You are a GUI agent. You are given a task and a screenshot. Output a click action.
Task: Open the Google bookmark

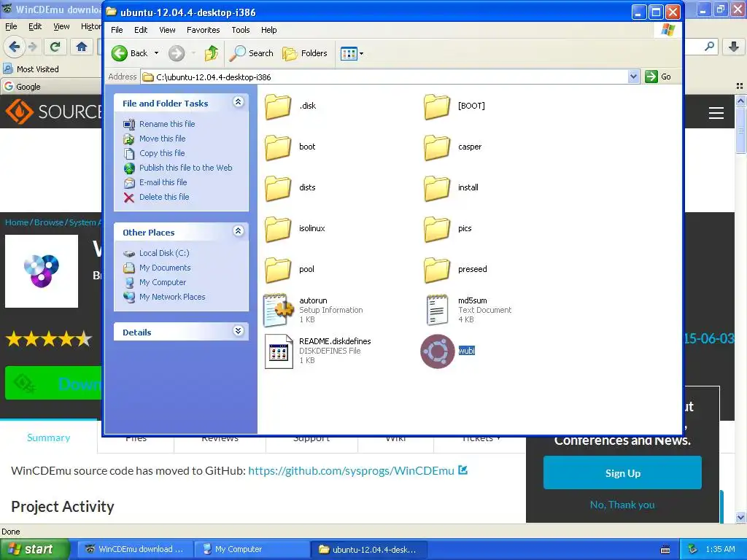tap(22, 87)
